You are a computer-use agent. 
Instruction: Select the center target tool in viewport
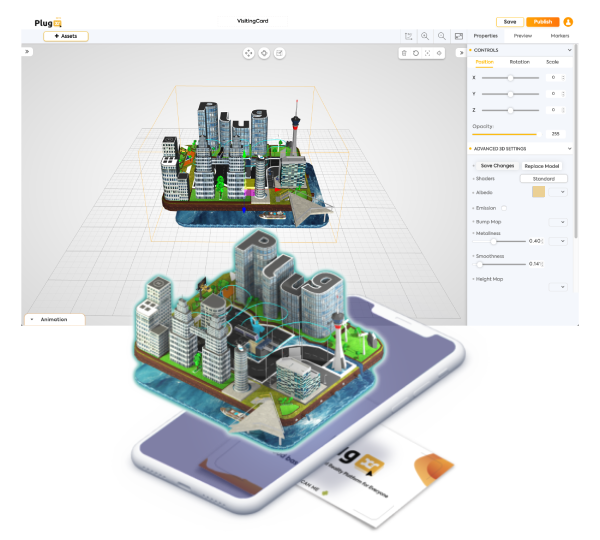click(264, 53)
